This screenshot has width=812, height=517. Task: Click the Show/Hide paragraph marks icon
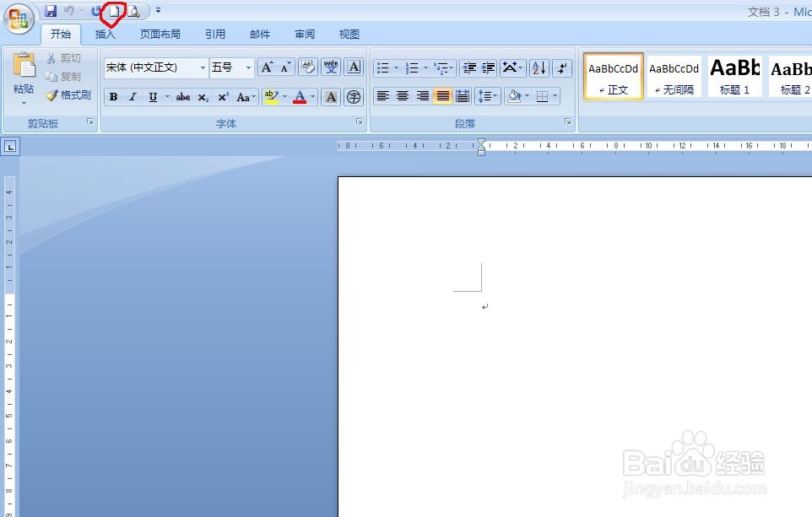tap(561, 67)
